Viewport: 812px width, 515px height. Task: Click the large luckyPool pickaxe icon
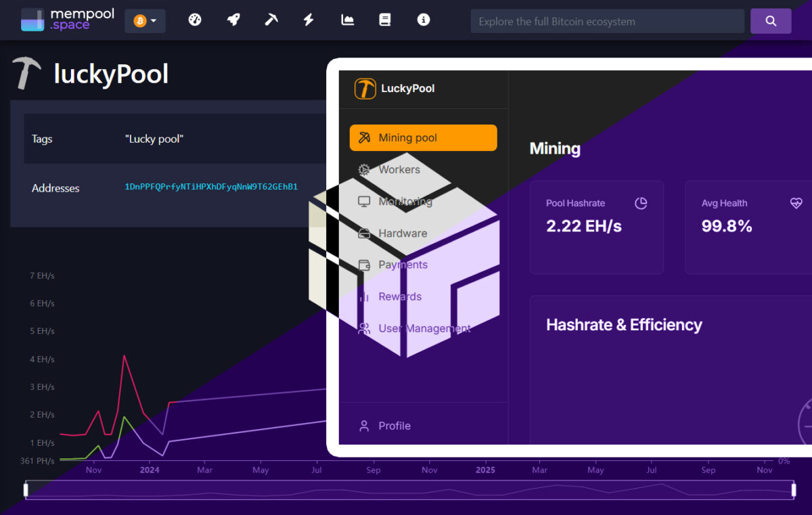27,73
